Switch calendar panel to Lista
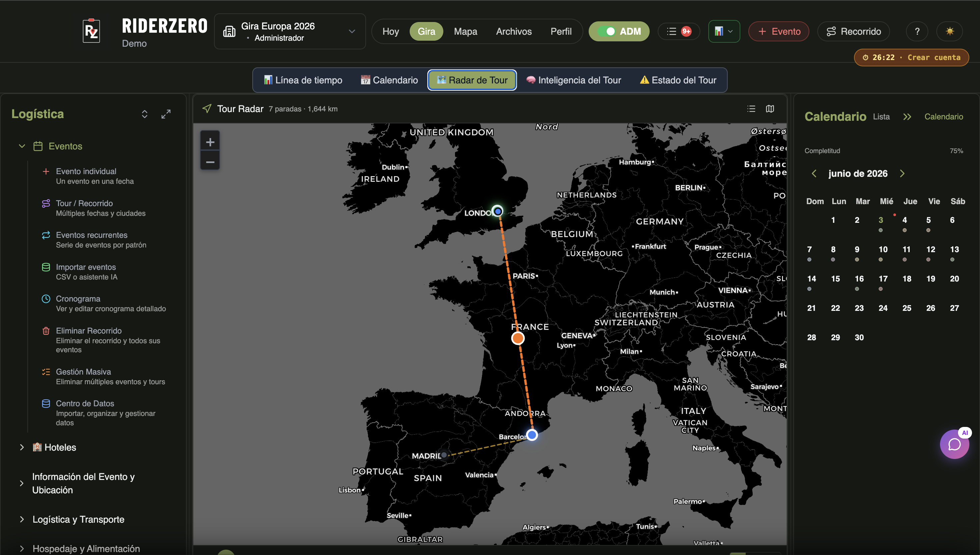This screenshot has width=980, height=555. pyautogui.click(x=881, y=117)
